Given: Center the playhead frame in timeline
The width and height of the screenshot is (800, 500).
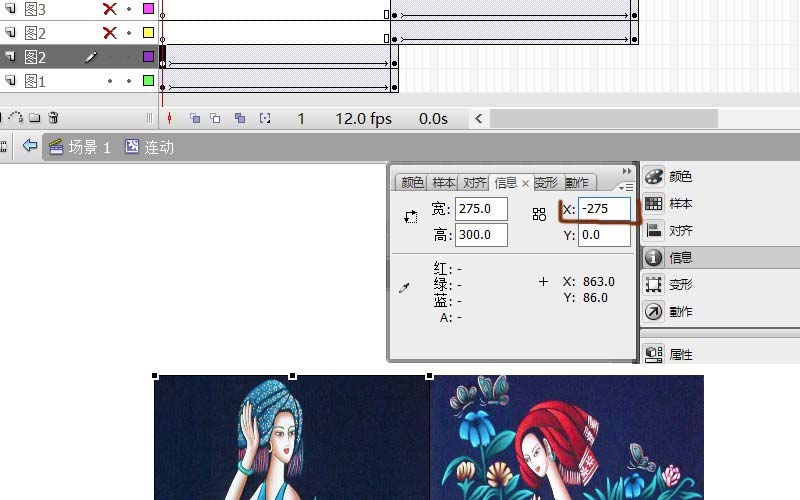Looking at the screenshot, I should pos(170,118).
